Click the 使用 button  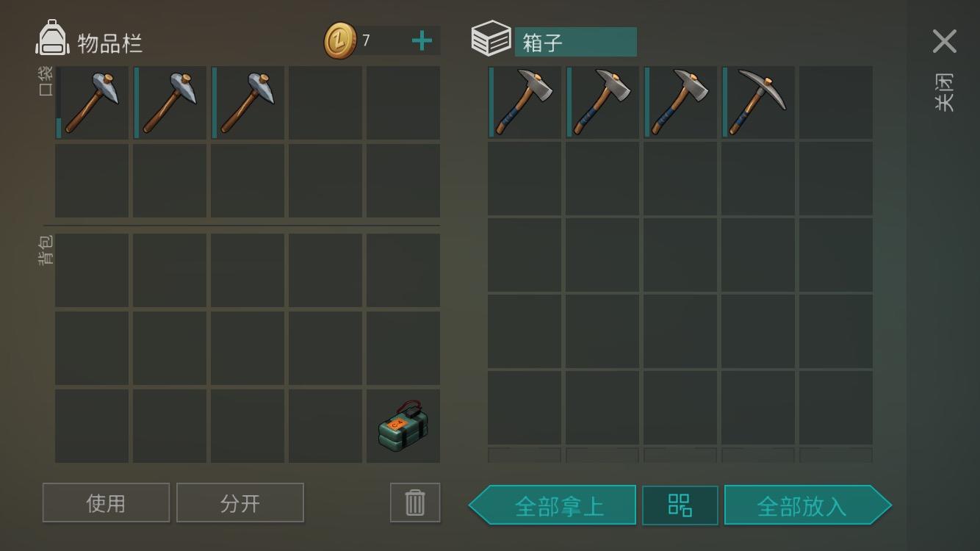click(x=106, y=503)
